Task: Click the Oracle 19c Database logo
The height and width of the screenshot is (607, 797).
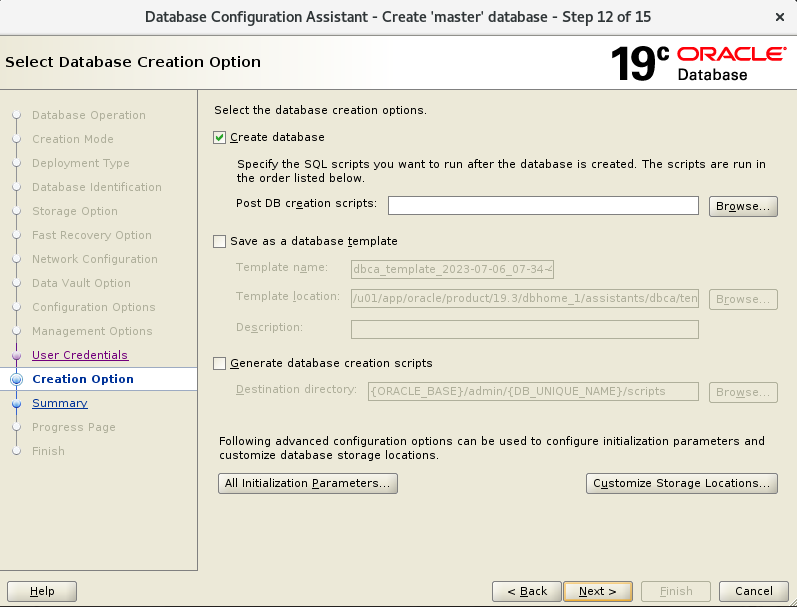Action: (698, 64)
